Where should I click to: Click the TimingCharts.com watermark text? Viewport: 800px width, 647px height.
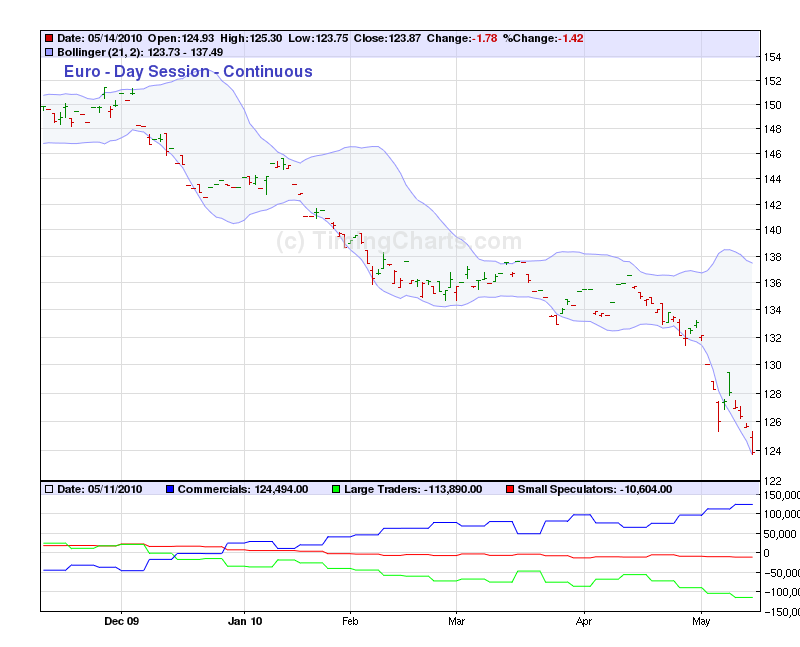click(398, 241)
